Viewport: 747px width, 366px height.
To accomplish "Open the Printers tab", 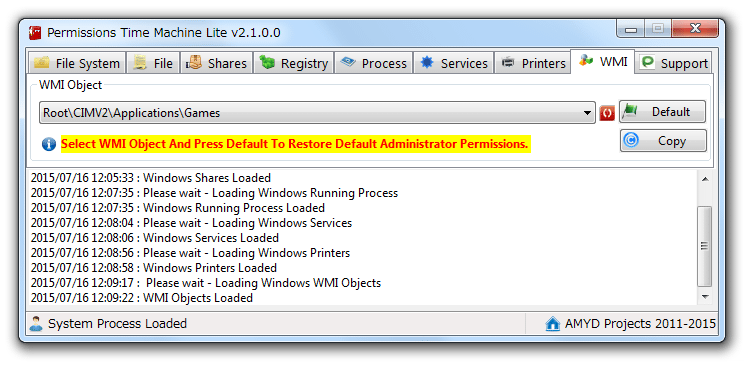I will 532,63.
